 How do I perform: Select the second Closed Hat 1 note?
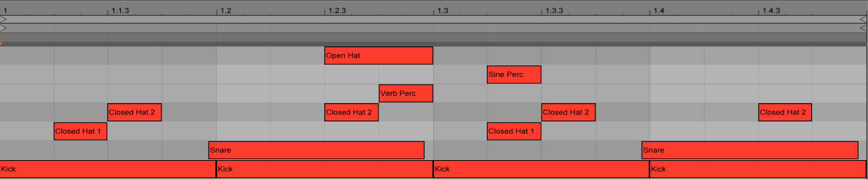(x=514, y=131)
